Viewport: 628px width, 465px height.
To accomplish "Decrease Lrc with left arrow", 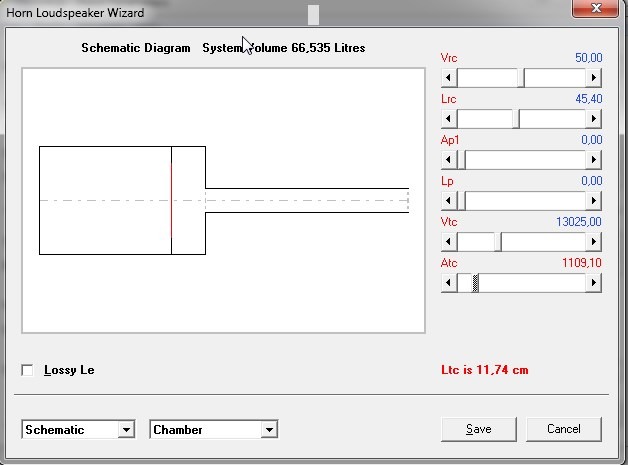I will (x=449, y=119).
